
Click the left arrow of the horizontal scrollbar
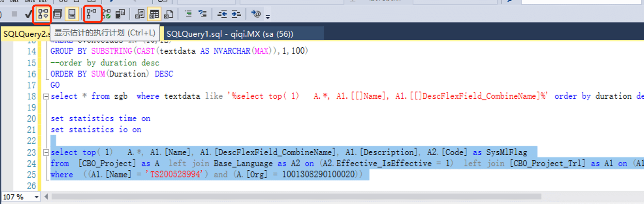[x=46, y=196]
